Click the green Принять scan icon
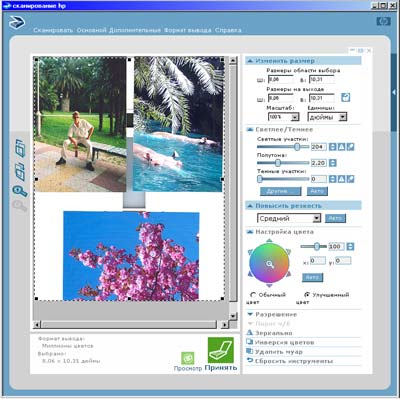The width and height of the screenshot is (400, 399). coord(221,350)
